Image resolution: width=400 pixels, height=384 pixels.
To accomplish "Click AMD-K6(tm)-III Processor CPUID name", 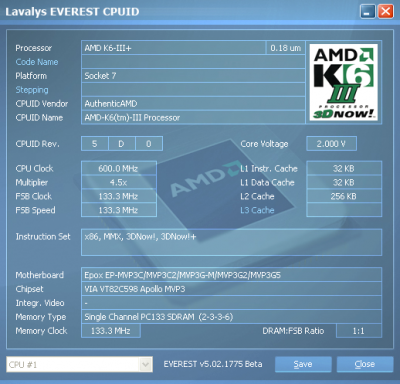I will pos(193,118).
